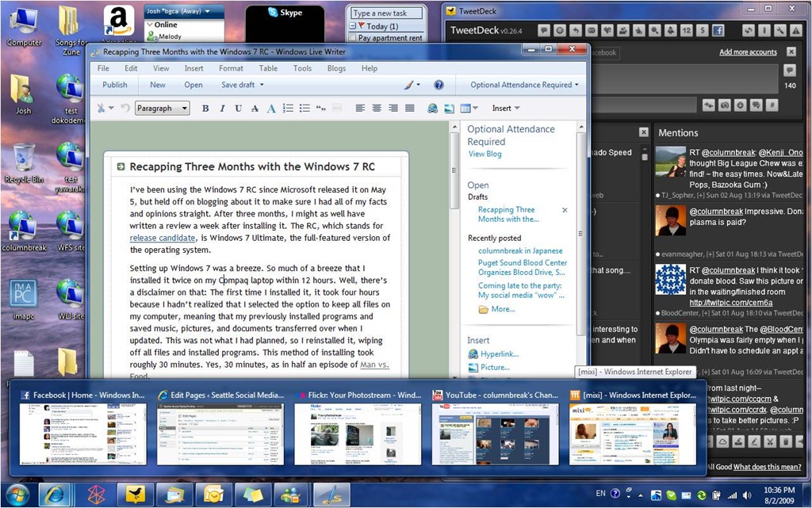Open the Josh status dropdown in messenger
812x508 pixels.
tap(208, 11)
